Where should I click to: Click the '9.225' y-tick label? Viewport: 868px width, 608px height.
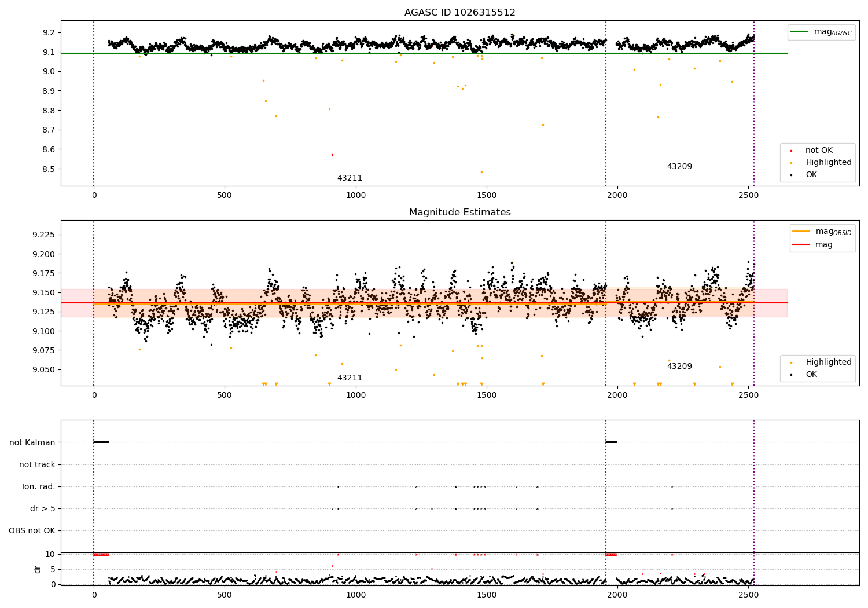[x=43, y=235]
